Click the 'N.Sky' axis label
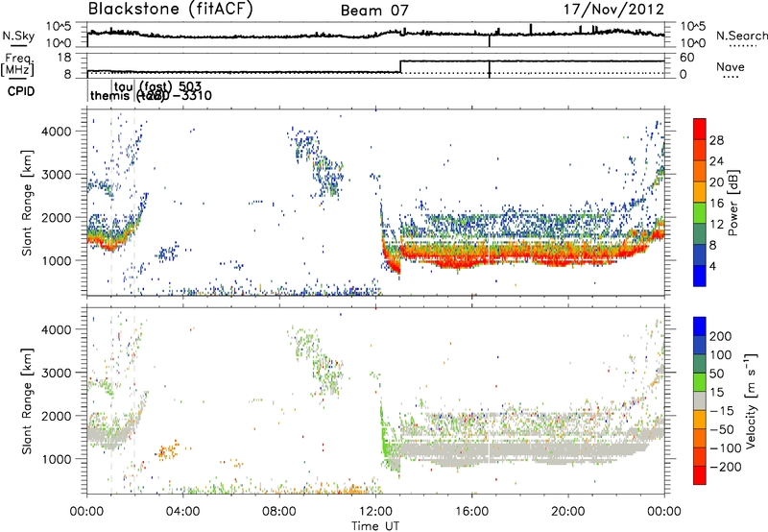This screenshot has width=768, height=532. tap(18, 36)
